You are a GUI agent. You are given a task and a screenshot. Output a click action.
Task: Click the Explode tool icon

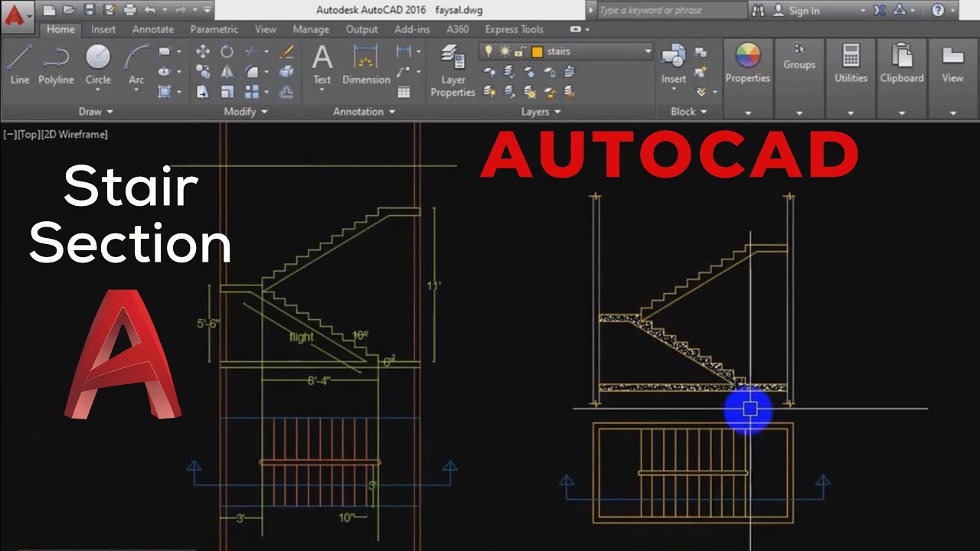(x=286, y=71)
